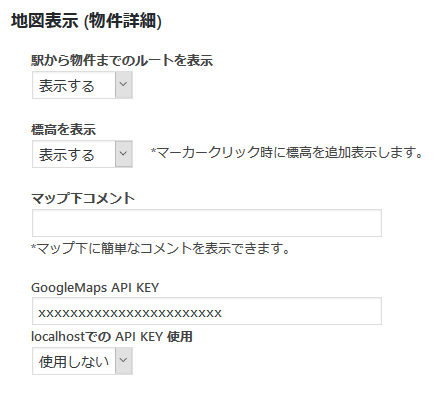Image resolution: width=443 pixels, height=394 pixels.
Task: Click 表示する value in the elevation dropdown
Action: (x=67, y=155)
